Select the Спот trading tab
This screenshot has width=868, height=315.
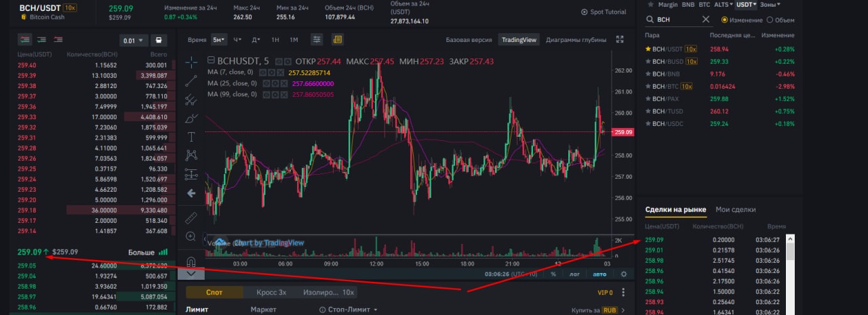(x=214, y=293)
